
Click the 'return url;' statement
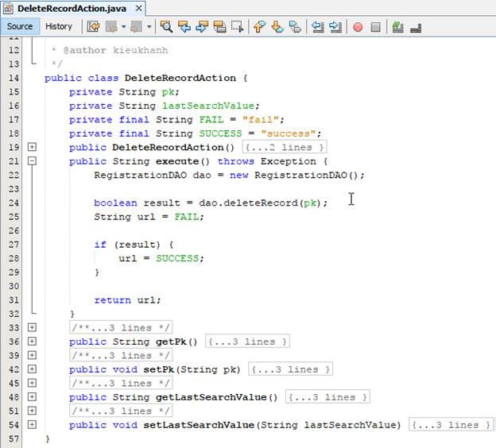127,300
